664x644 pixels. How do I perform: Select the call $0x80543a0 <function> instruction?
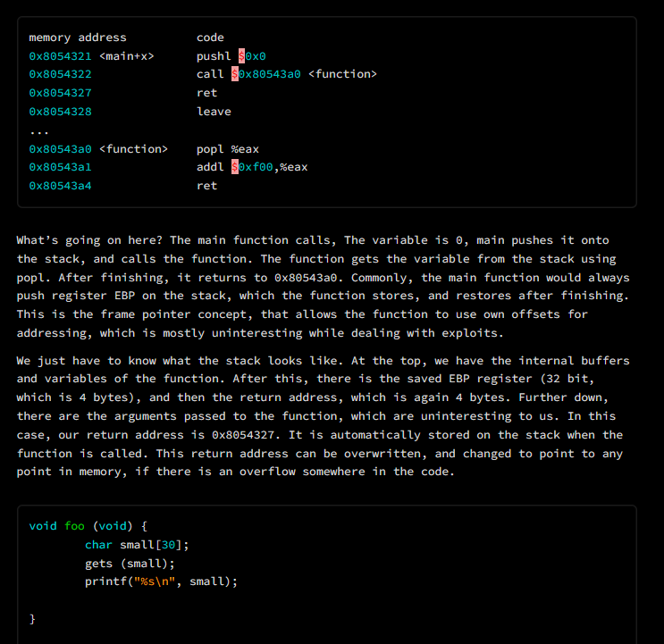287,74
